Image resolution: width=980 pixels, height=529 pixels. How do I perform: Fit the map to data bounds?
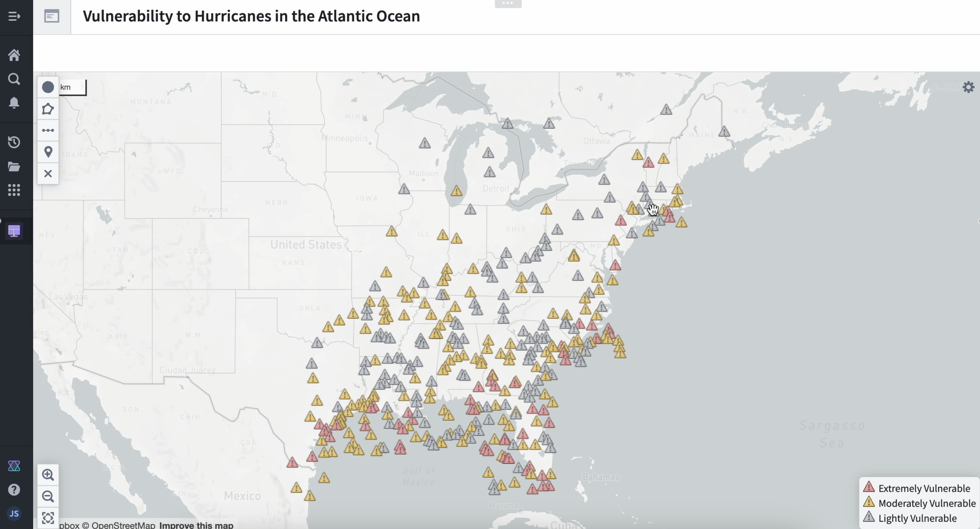tap(48, 518)
